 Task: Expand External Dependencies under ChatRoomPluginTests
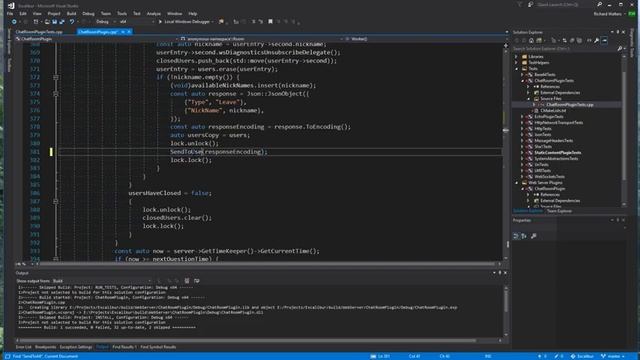click(x=528, y=93)
